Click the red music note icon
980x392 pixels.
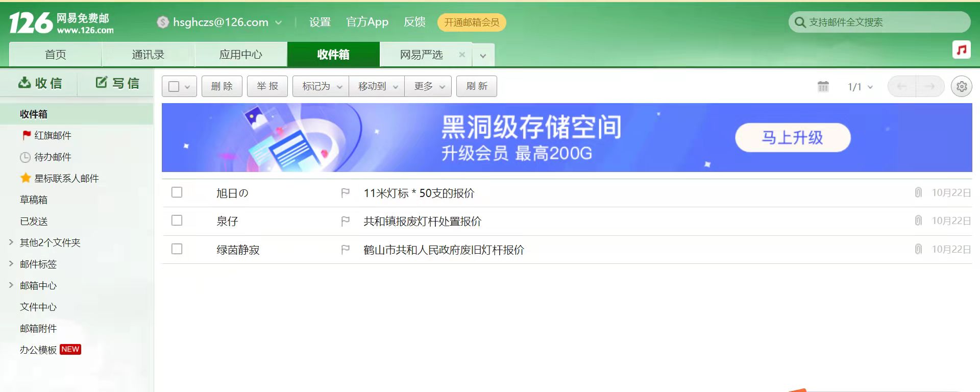pos(961,50)
